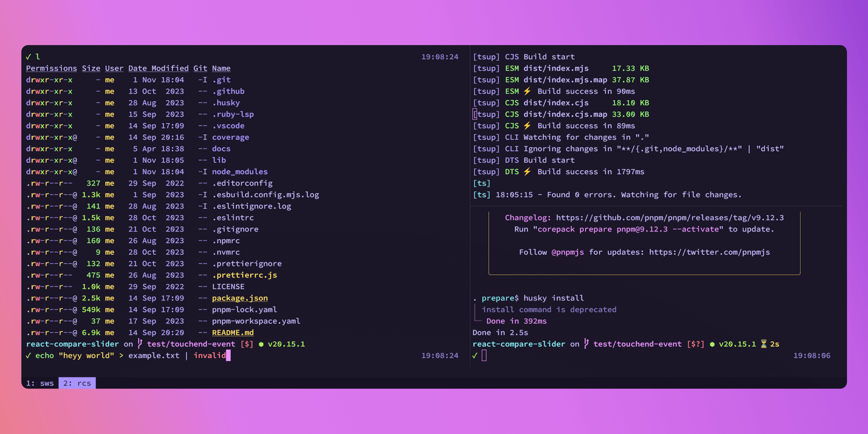Click the green checkmark before the 'l' command
This screenshot has height=434, width=868.
tap(28, 57)
